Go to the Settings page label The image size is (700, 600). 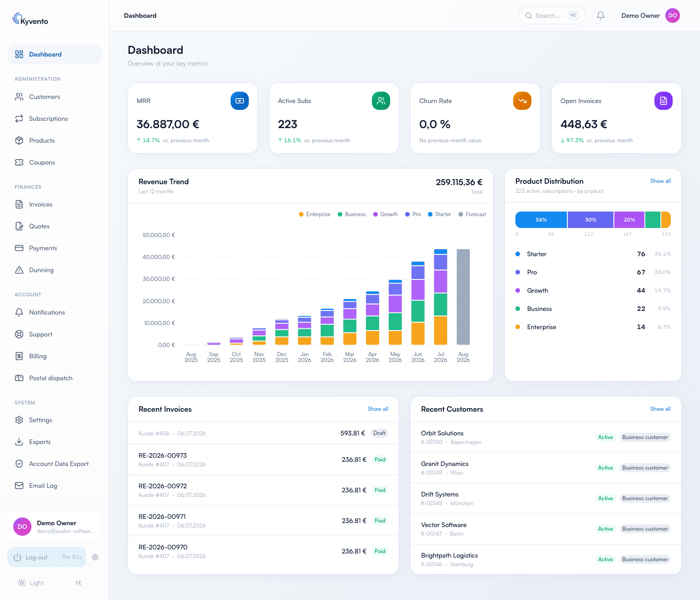point(41,420)
